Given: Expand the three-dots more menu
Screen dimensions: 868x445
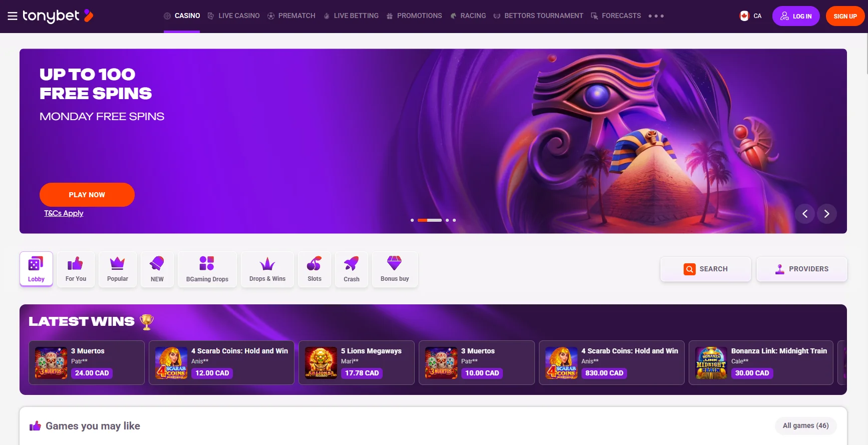Looking at the screenshot, I should coord(656,16).
